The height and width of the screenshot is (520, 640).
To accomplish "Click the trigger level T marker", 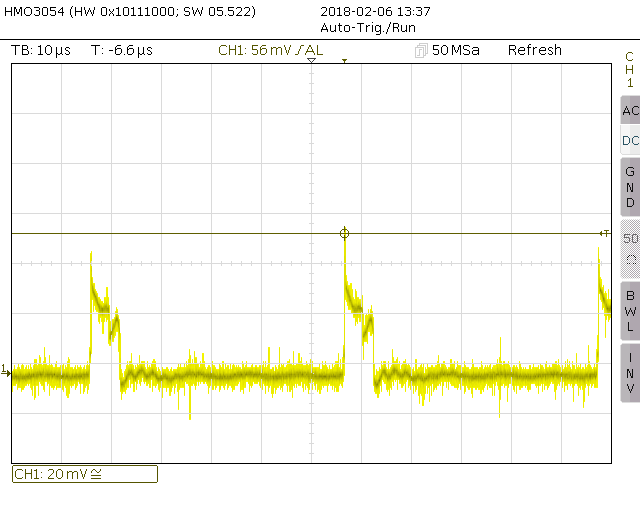I will point(605,233).
